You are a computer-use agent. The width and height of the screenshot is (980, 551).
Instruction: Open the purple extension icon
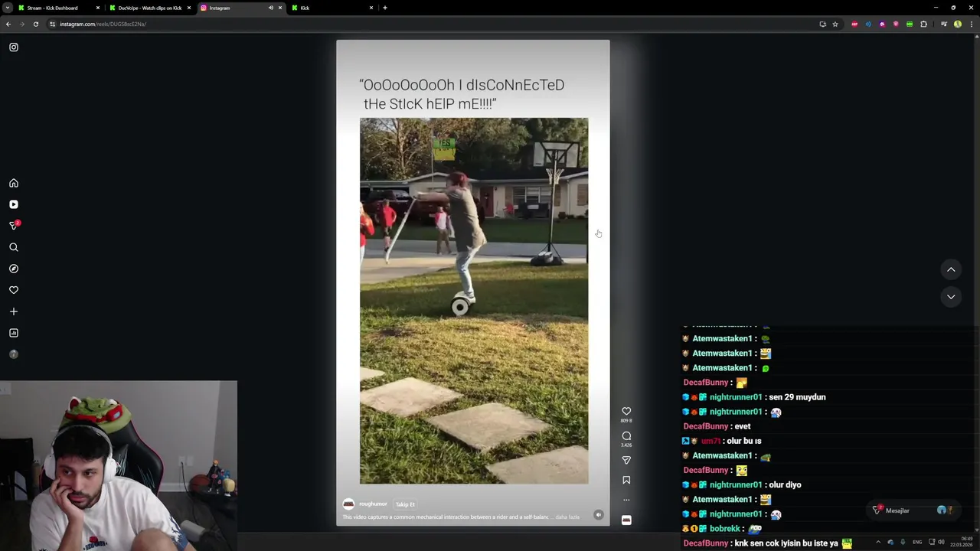coord(882,24)
